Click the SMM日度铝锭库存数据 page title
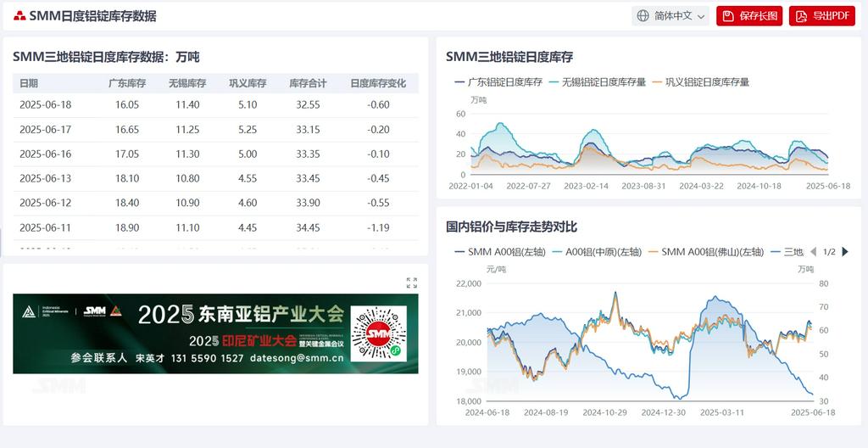The height and width of the screenshot is (448, 868). 93,16
